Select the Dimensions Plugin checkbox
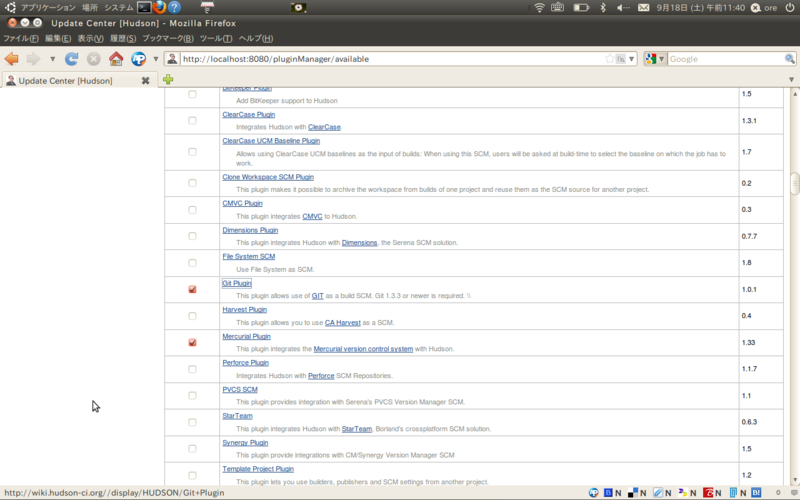This screenshot has height=500, width=800. (192, 236)
